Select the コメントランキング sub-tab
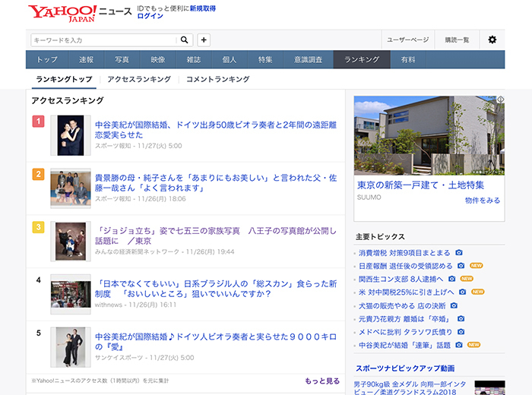Screen dimensions: 532x395 point(217,79)
